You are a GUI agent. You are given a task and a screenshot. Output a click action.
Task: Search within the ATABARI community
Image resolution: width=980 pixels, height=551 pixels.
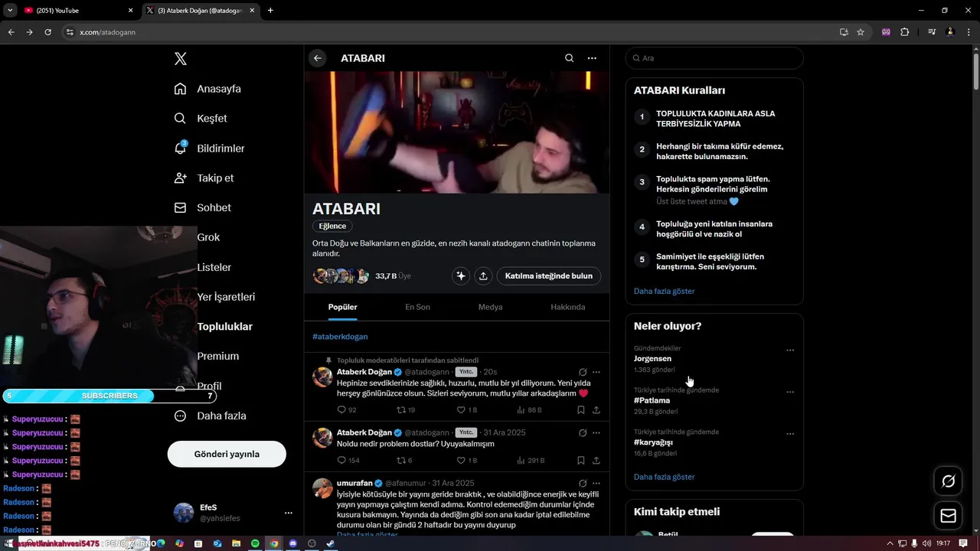click(569, 58)
